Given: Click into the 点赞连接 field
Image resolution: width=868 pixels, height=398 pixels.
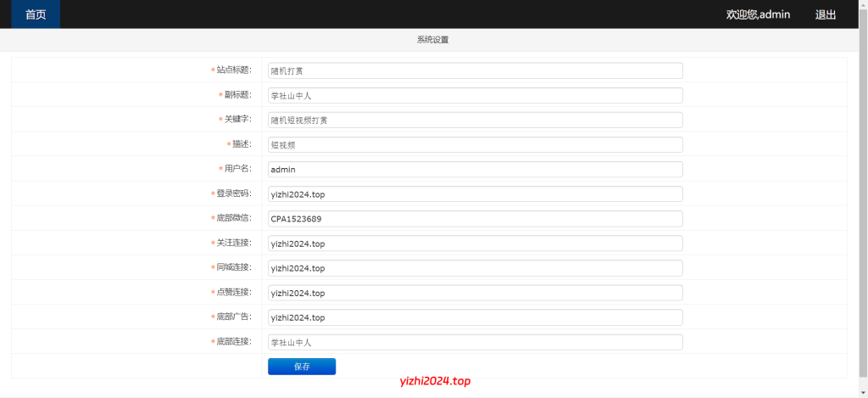Looking at the screenshot, I should click(475, 293).
